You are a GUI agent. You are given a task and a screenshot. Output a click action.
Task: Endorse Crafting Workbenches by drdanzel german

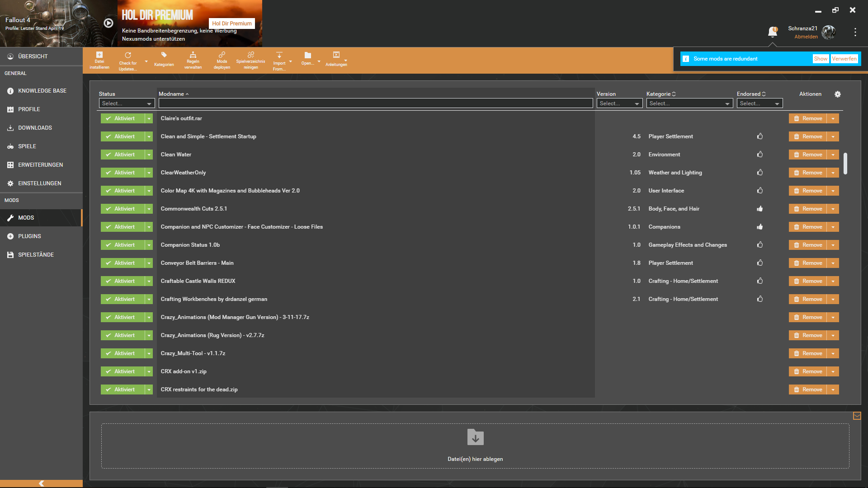pos(760,299)
